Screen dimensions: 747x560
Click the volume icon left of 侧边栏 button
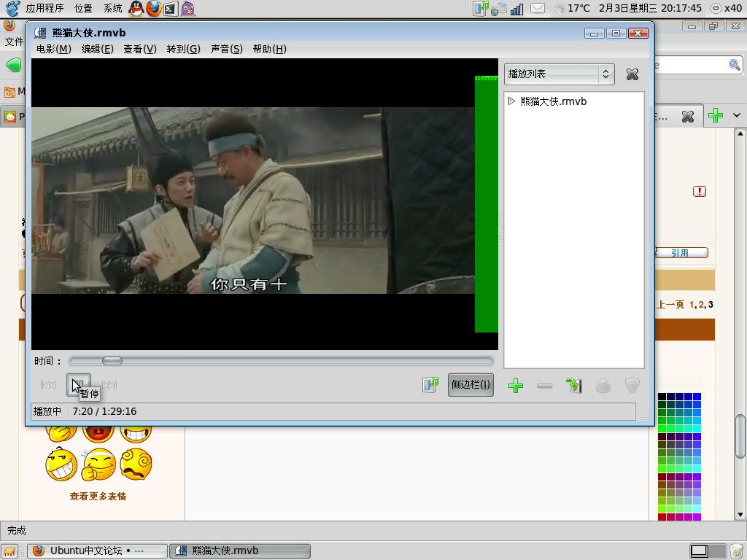[430, 385]
